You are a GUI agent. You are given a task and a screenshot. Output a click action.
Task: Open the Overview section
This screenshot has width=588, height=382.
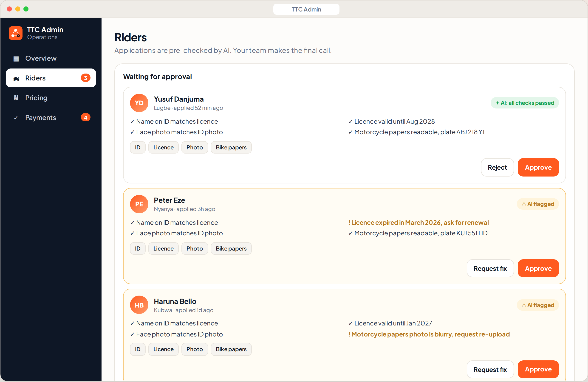(x=51, y=58)
